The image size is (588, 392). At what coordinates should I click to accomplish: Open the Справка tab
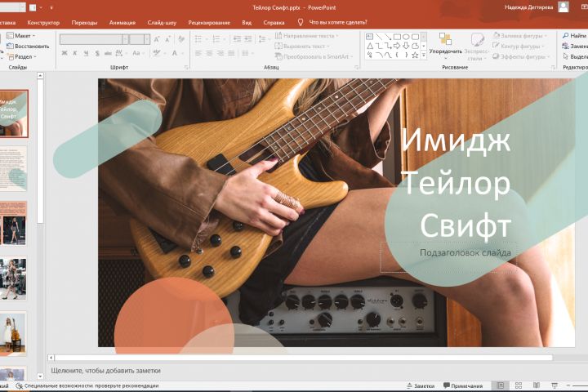coord(274,23)
